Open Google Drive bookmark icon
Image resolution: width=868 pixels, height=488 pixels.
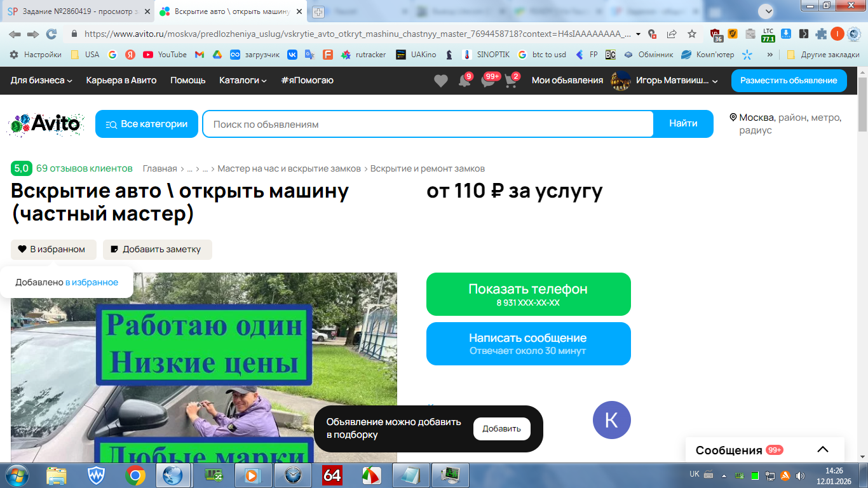tap(217, 55)
